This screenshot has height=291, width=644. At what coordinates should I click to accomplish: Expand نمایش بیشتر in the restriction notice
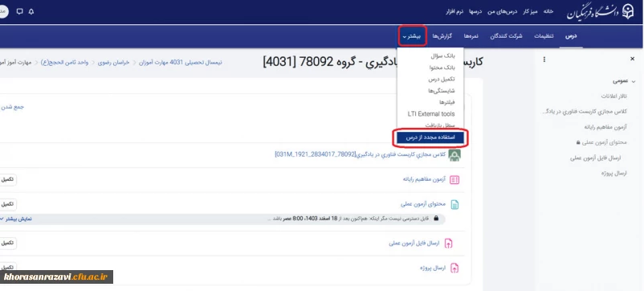point(16,219)
